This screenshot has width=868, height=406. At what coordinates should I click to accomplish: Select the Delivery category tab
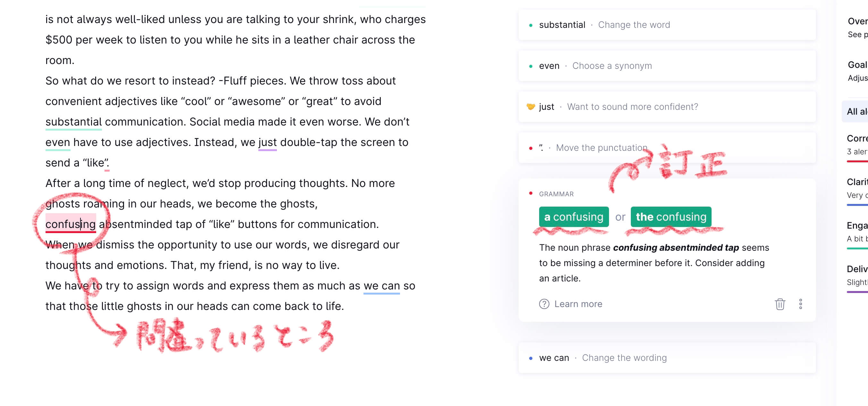[857, 275]
